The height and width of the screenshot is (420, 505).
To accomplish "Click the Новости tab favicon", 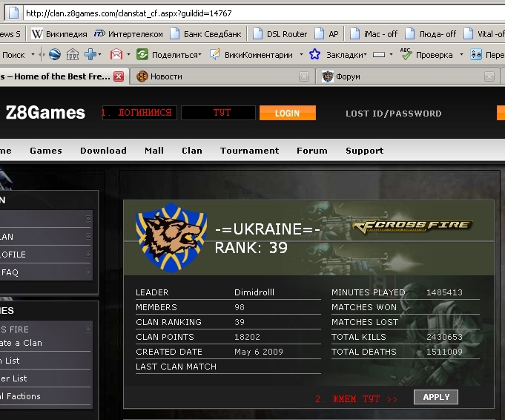I will coord(142,76).
